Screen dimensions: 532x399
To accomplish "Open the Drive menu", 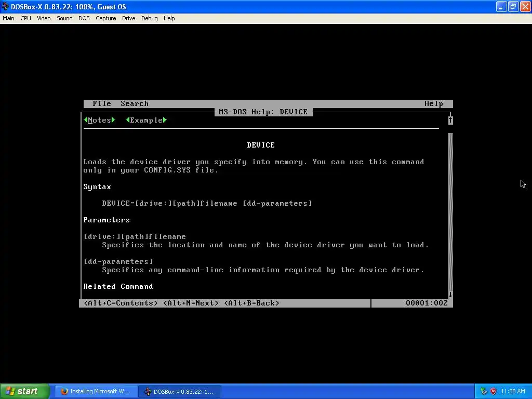I will pyautogui.click(x=128, y=18).
